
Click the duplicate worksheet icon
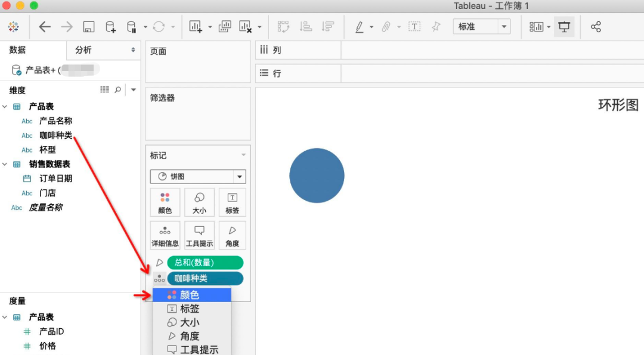coord(225,27)
